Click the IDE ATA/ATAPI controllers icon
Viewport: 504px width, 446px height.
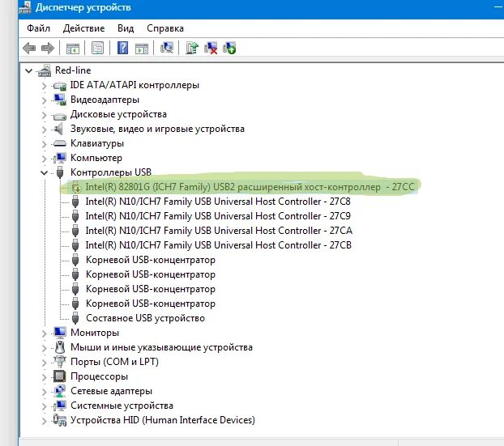click(x=60, y=86)
